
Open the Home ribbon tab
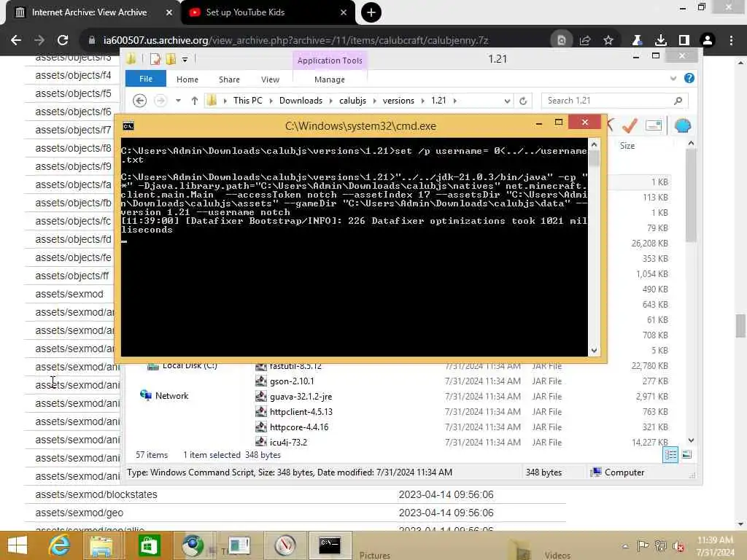pyautogui.click(x=187, y=79)
